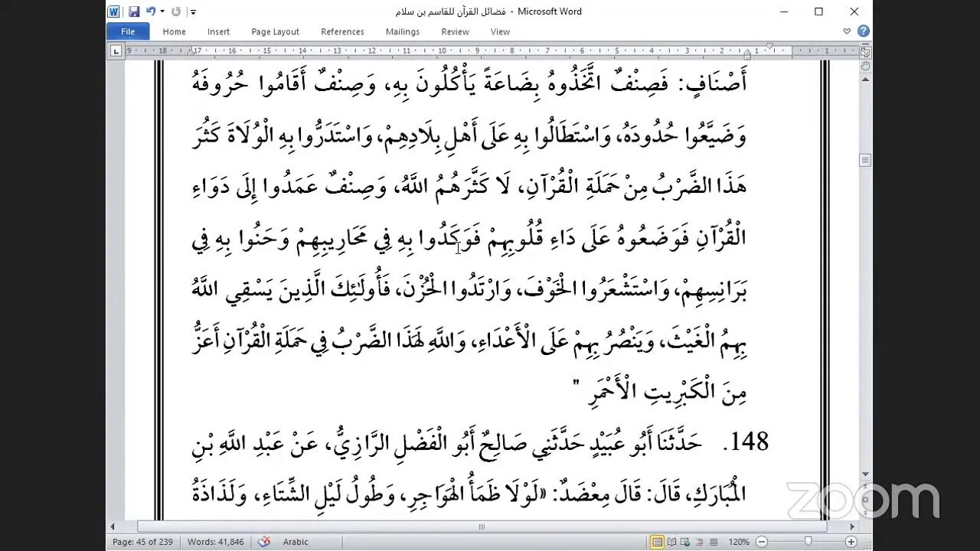
Task: Switch to Outline view
Action: coord(698,542)
